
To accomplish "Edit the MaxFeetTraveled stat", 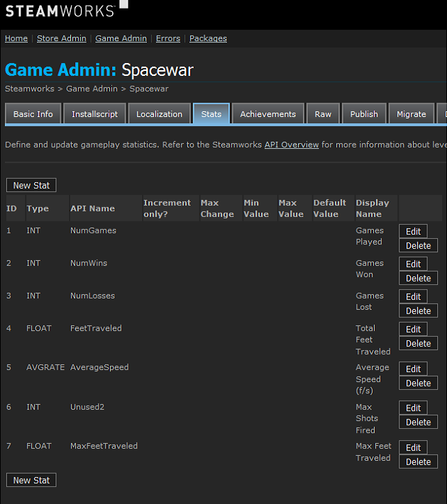I will (x=413, y=447).
